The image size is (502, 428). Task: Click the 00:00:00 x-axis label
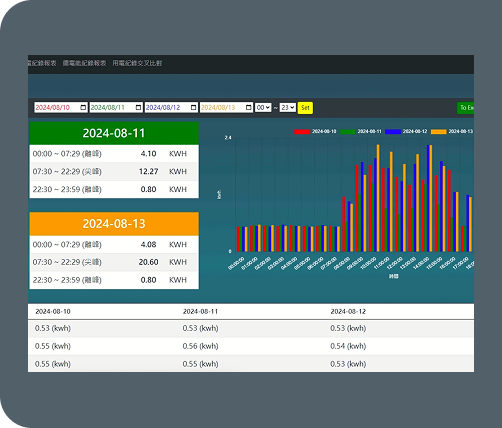click(236, 263)
